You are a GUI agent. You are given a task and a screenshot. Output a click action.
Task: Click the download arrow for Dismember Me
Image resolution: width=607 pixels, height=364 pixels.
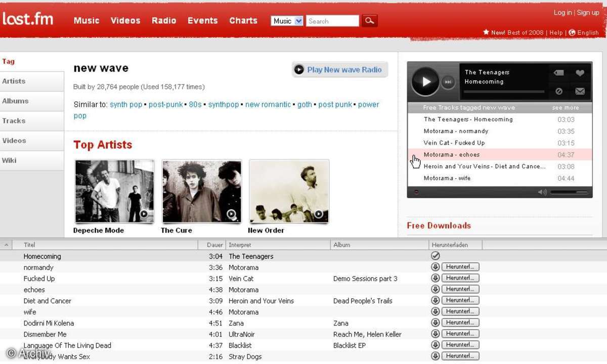[435, 334]
